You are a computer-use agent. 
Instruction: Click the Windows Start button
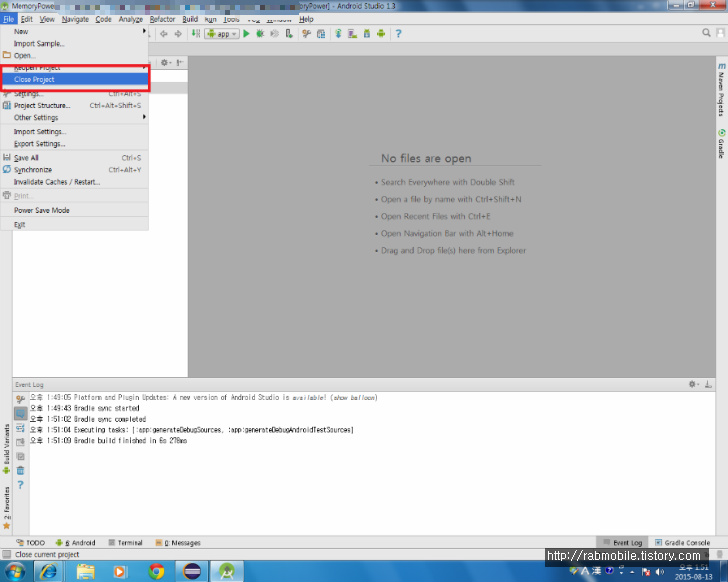pos(14,571)
